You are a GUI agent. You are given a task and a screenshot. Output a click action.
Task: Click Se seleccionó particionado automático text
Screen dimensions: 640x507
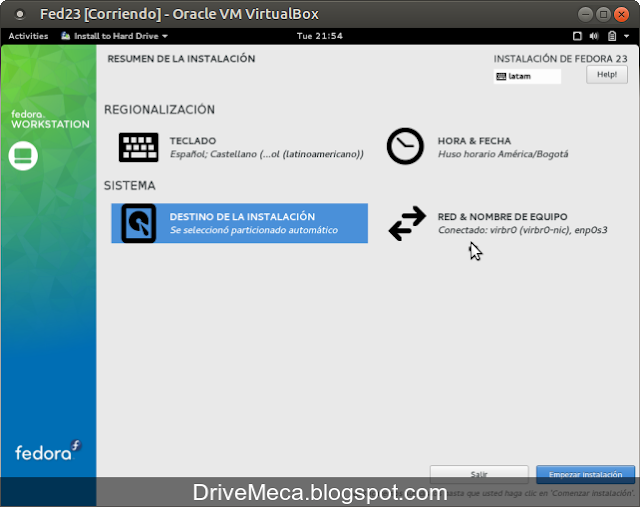254,230
